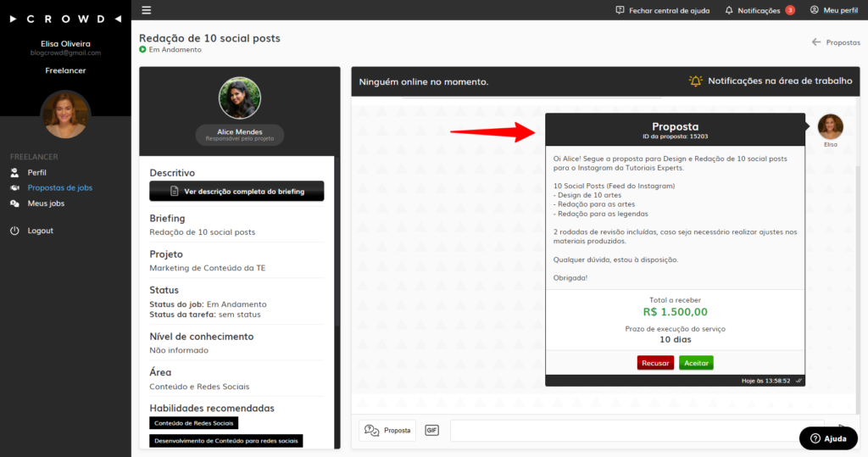
Task: Open Notificações in the top bar
Action: click(x=760, y=10)
